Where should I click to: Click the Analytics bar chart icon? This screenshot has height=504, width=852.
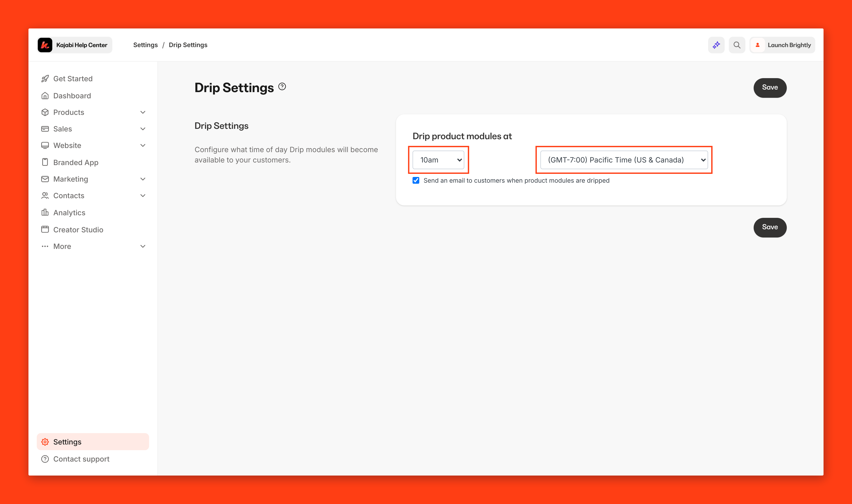tap(45, 213)
